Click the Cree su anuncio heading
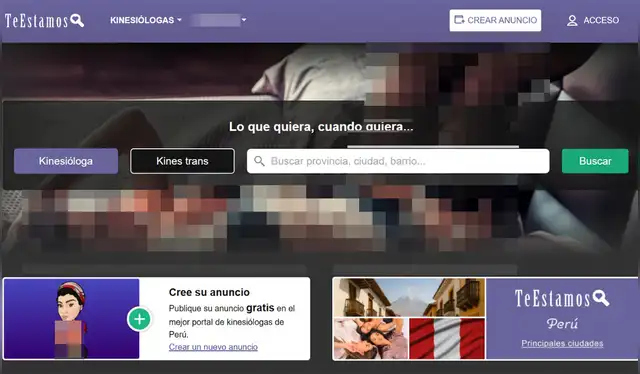 click(x=209, y=292)
